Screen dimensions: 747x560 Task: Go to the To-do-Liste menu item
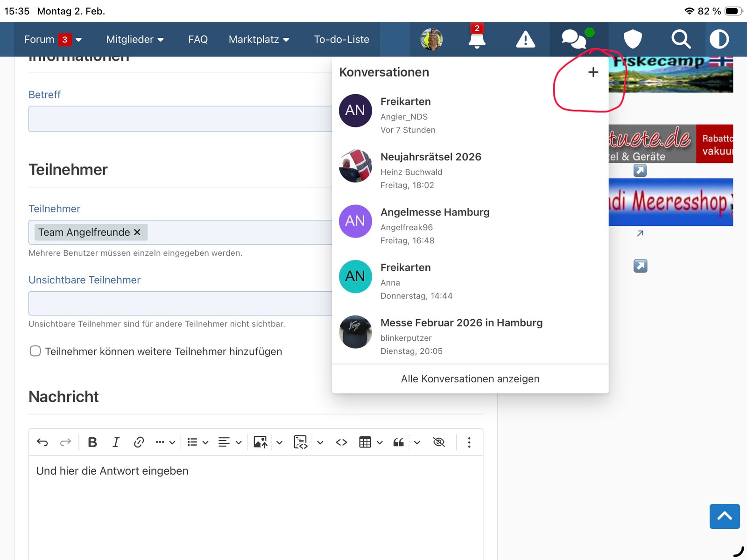coord(341,40)
